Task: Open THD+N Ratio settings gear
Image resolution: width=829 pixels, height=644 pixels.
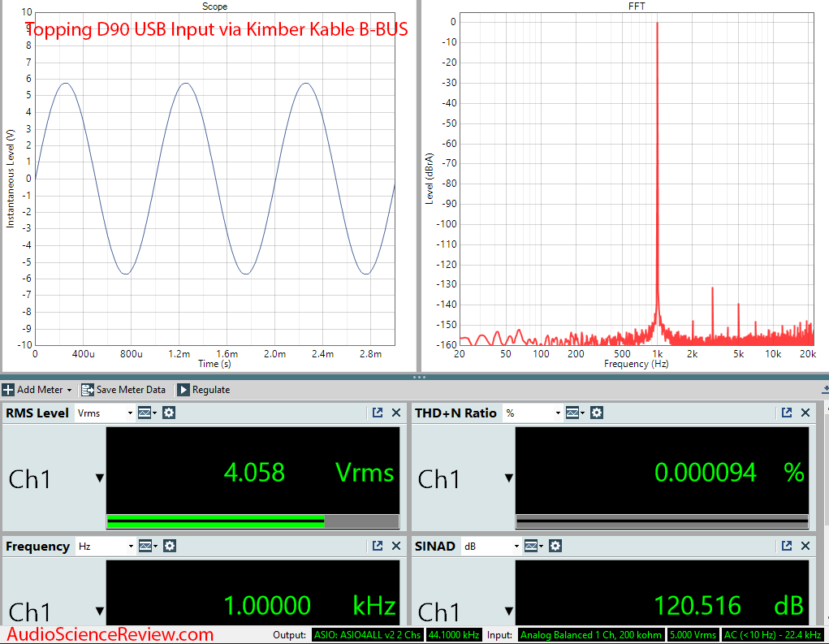Action: (596, 413)
